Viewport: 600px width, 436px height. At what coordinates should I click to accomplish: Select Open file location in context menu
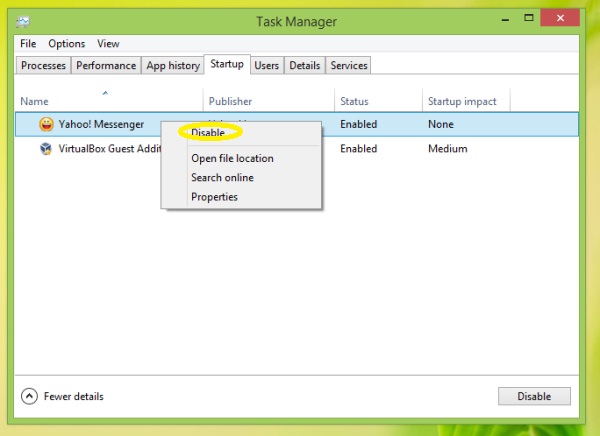(x=232, y=158)
